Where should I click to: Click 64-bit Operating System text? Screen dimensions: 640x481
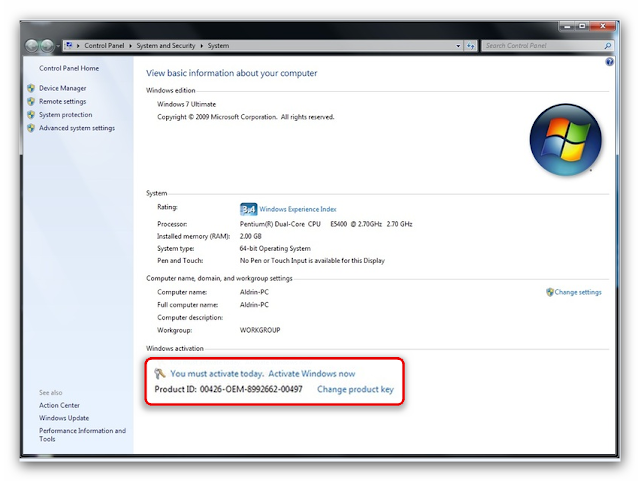click(275, 248)
